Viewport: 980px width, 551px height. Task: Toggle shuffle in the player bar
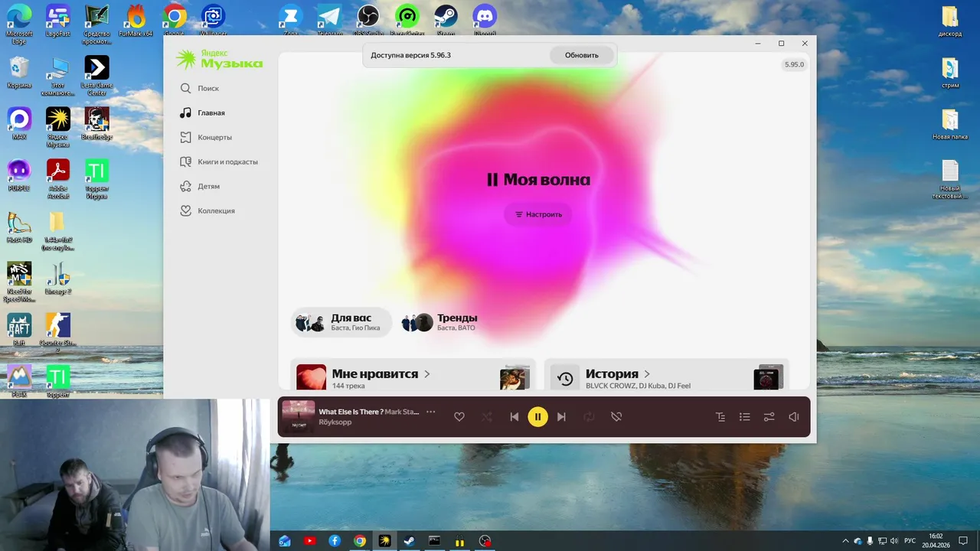(487, 417)
